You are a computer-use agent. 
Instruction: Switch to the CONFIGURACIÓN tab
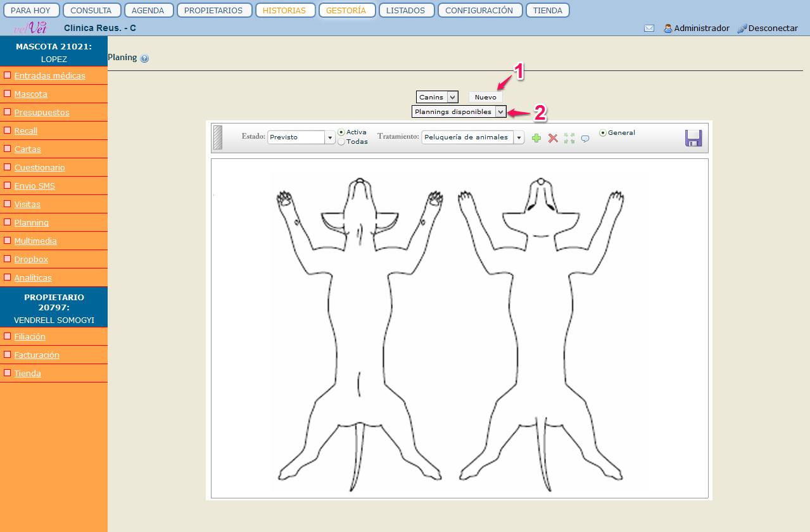pos(479,10)
